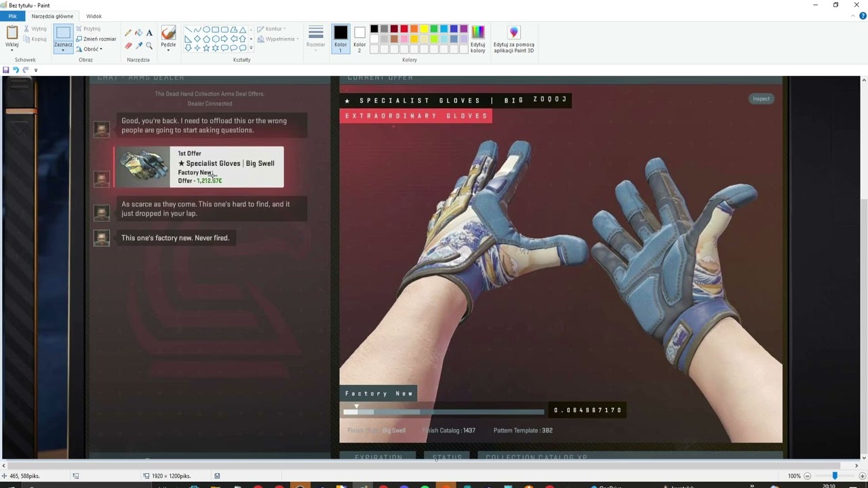Switch to the Widok tab
The width and height of the screenshot is (868, 488).
pos(94,16)
